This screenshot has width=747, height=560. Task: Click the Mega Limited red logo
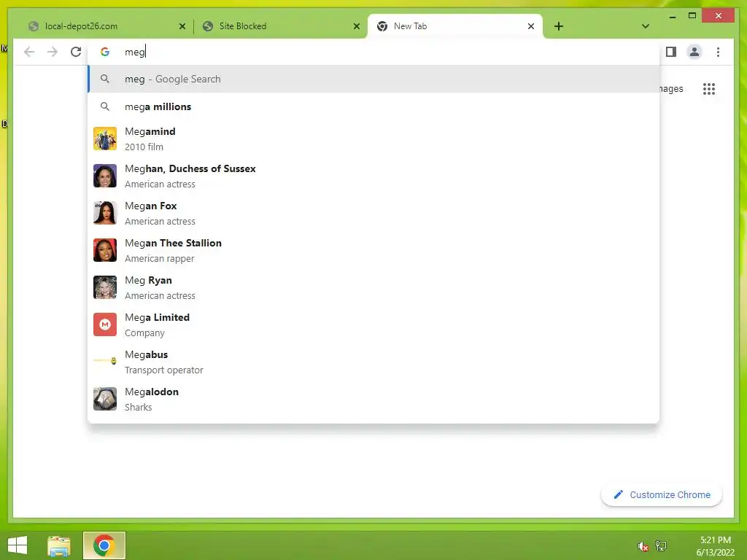[x=105, y=324]
